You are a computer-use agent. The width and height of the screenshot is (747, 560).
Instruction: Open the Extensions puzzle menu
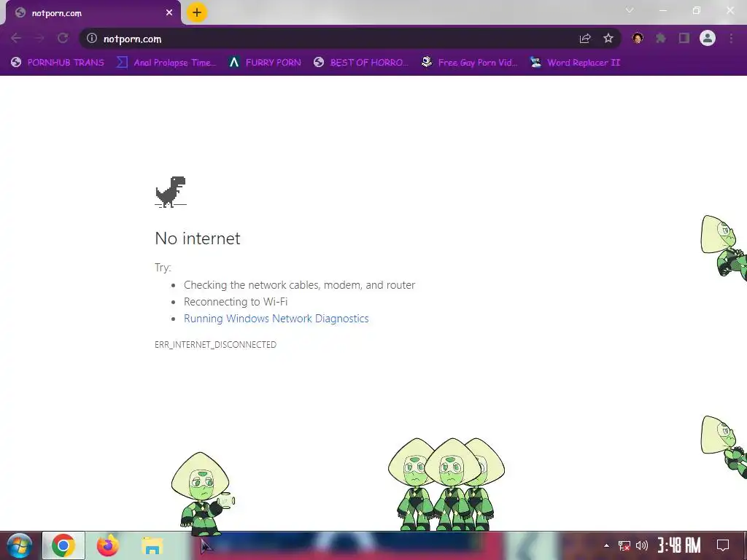point(661,38)
